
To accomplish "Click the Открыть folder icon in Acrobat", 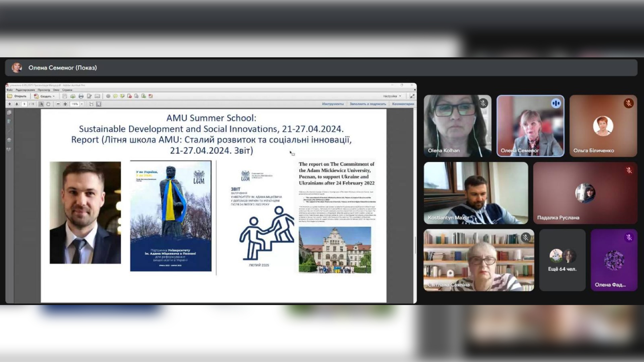I will point(10,96).
